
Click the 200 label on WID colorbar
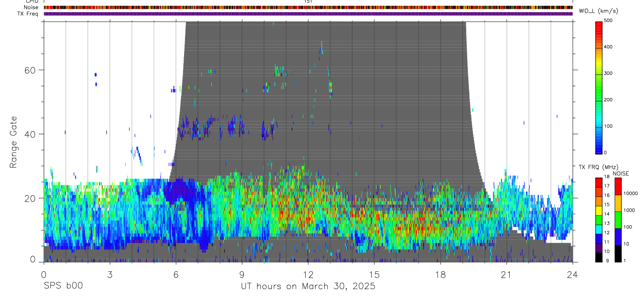[608, 100]
